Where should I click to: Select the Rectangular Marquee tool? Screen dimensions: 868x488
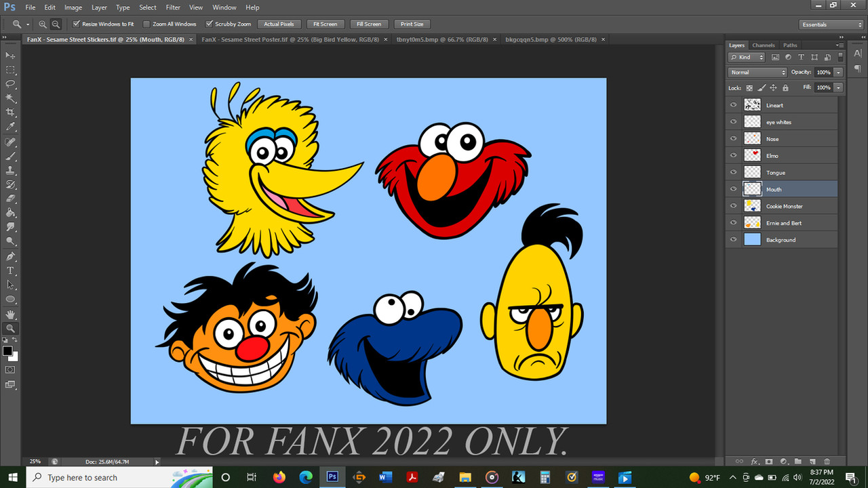coord(10,70)
